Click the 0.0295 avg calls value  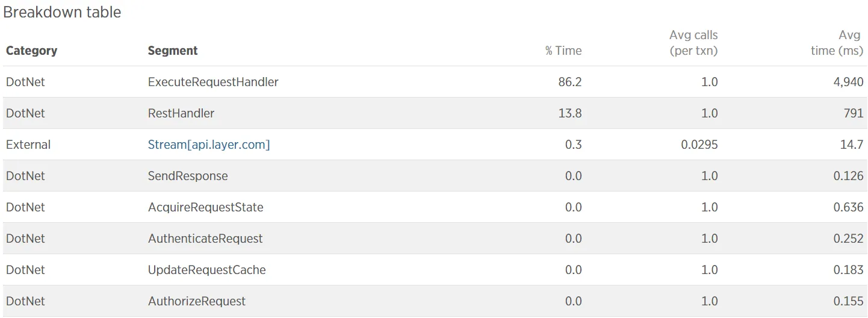click(698, 145)
